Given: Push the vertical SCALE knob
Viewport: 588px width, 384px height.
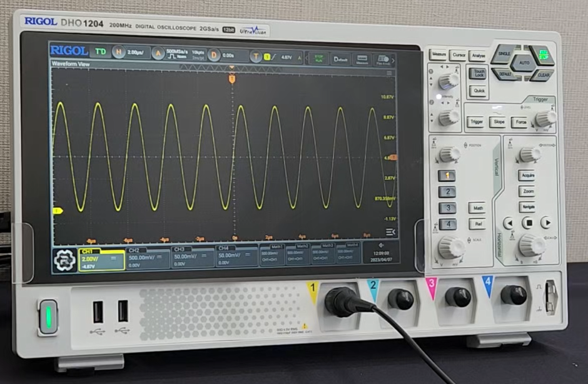Looking at the screenshot, I should click(x=451, y=248).
